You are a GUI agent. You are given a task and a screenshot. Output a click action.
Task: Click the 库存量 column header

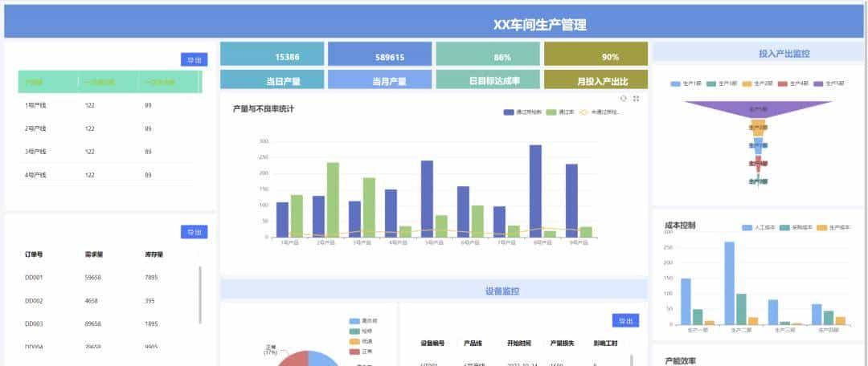pos(154,255)
